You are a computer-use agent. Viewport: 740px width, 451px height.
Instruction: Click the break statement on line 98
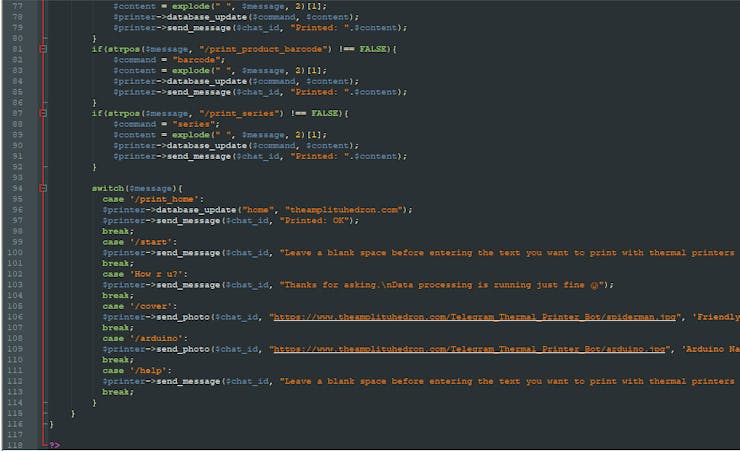click(x=118, y=231)
